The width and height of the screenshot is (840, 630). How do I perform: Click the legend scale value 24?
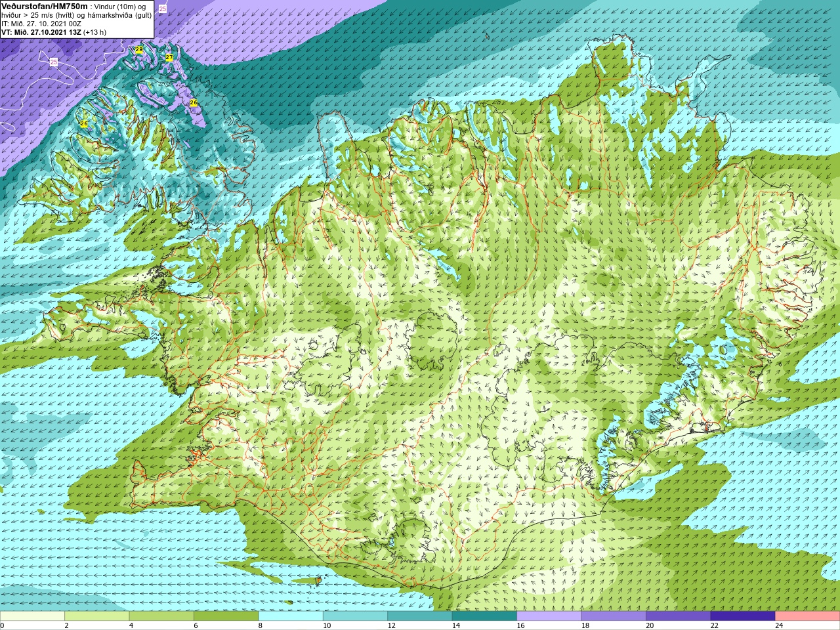point(780,625)
